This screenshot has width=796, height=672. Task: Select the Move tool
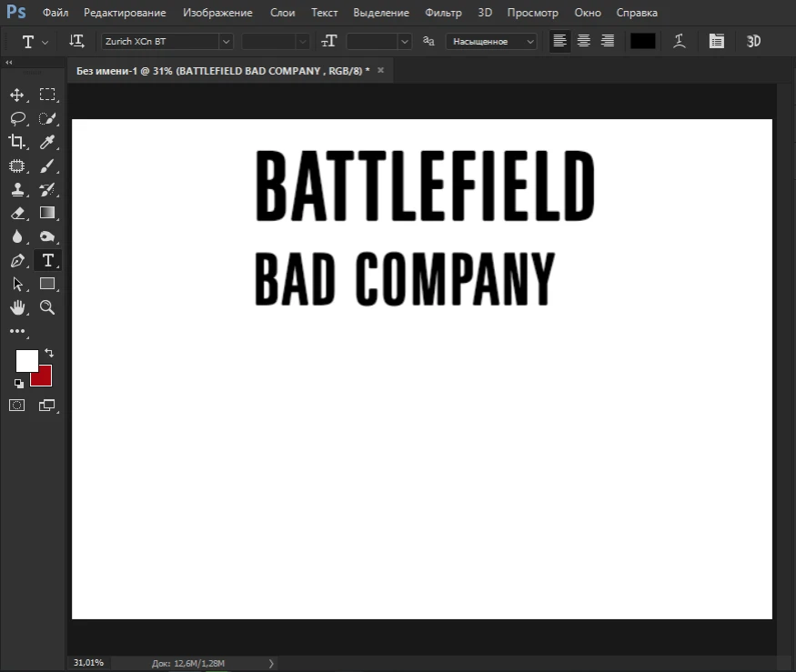click(17, 94)
